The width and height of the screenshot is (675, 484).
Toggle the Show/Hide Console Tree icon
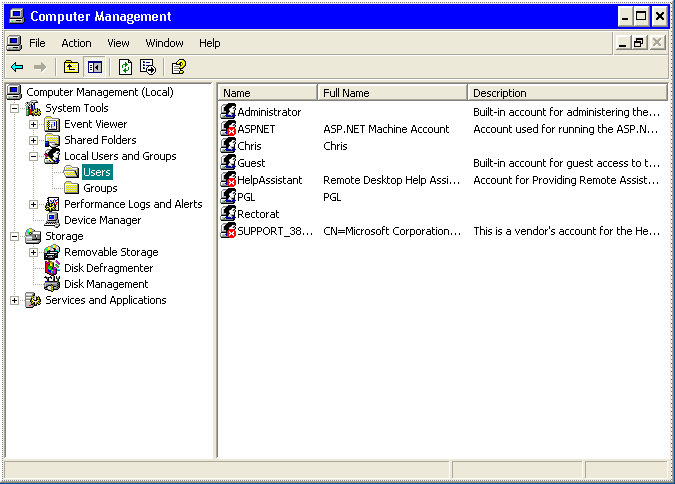click(95, 67)
